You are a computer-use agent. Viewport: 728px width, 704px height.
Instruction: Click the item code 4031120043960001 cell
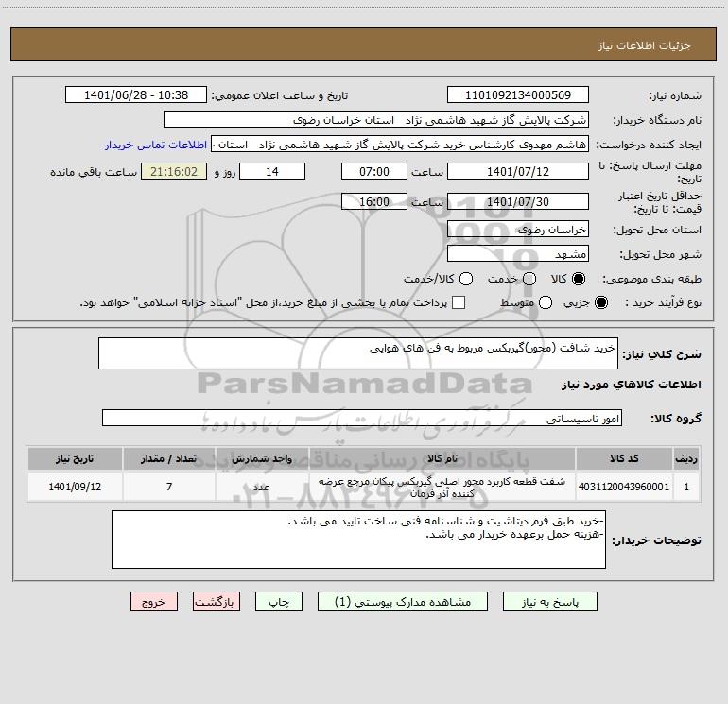(x=624, y=487)
